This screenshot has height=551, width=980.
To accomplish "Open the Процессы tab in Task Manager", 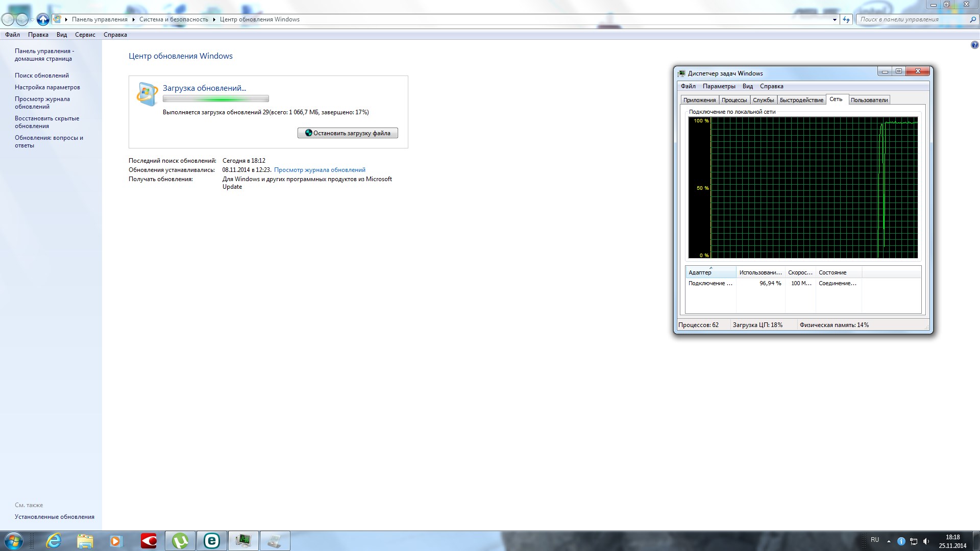I will [734, 100].
